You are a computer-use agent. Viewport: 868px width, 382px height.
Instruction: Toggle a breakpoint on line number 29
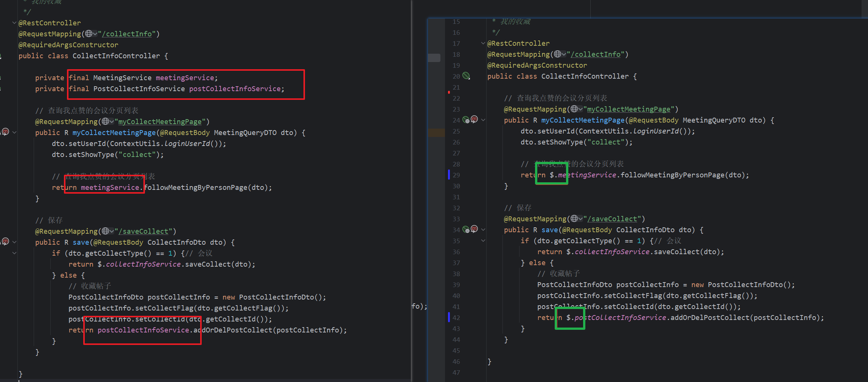[x=456, y=175]
